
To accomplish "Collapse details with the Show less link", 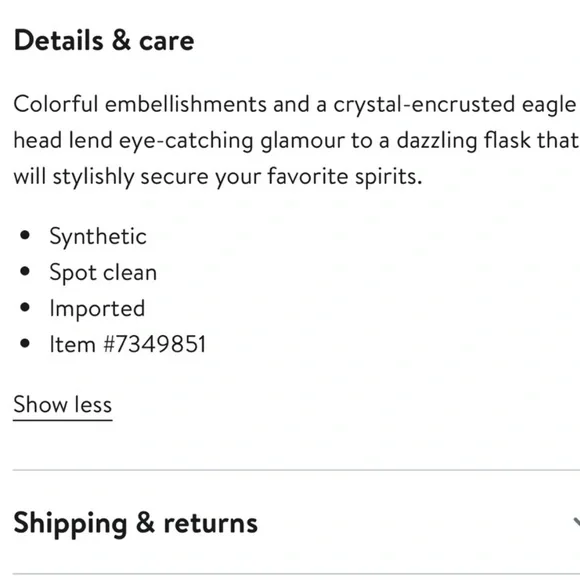I will pyautogui.click(x=63, y=405).
